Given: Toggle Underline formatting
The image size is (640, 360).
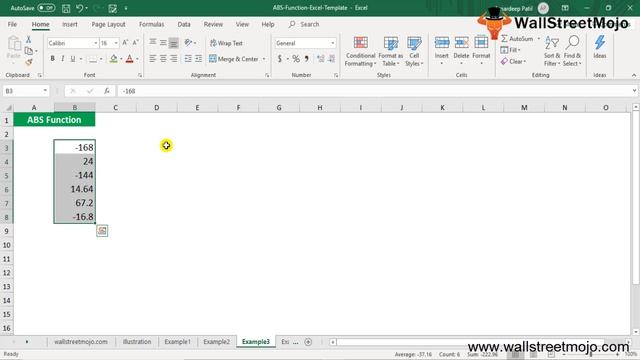Looking at the screenshot, I should pyautogui.click(x=73, y=59).
